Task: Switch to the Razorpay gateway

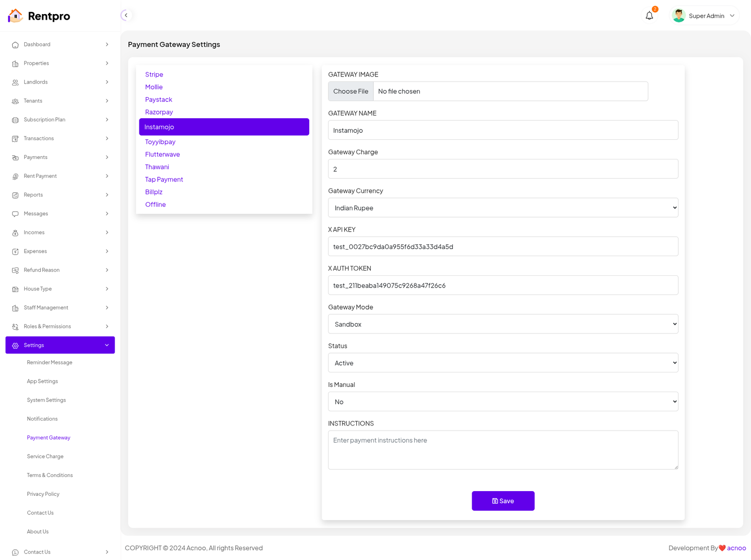Action: (159, 112)
